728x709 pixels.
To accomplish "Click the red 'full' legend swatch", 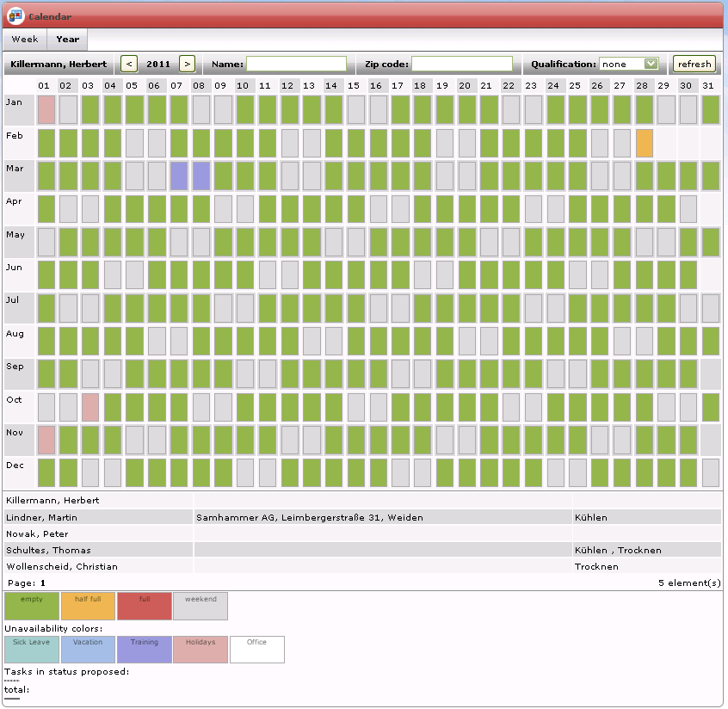I will [x=145, y=606].
